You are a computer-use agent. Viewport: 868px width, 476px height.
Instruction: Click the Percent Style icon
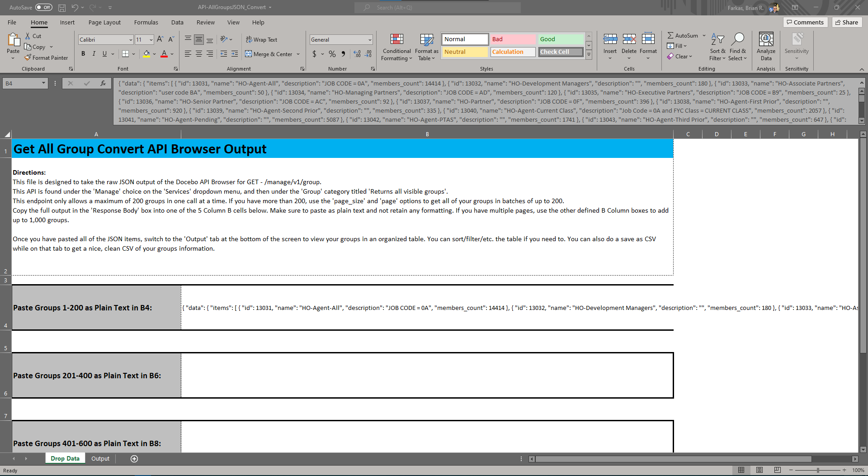(x=332, y=54)
